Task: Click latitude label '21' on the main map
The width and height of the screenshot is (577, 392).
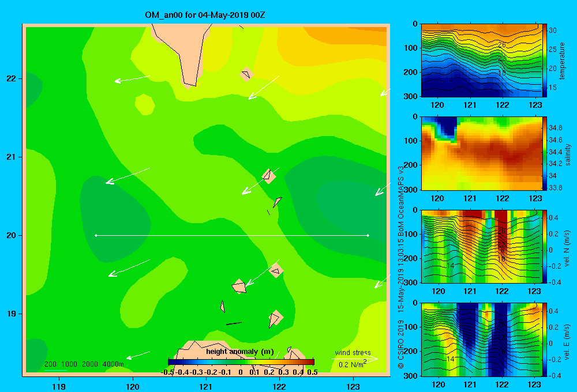Action: point(12,157)
